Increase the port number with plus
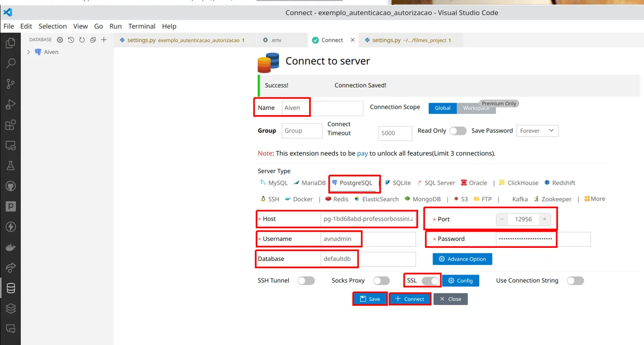 pyautogui.click(x=545, y=219)
